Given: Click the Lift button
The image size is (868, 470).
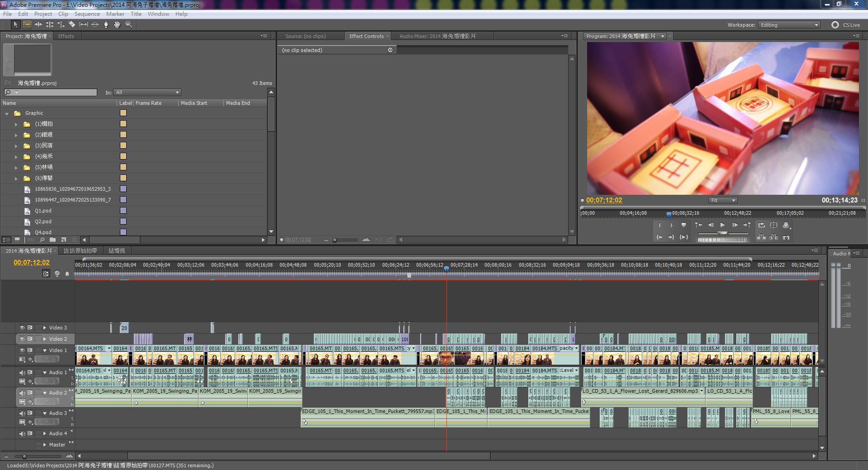Looking at the screenshot, I should click(x=762, y=237).
